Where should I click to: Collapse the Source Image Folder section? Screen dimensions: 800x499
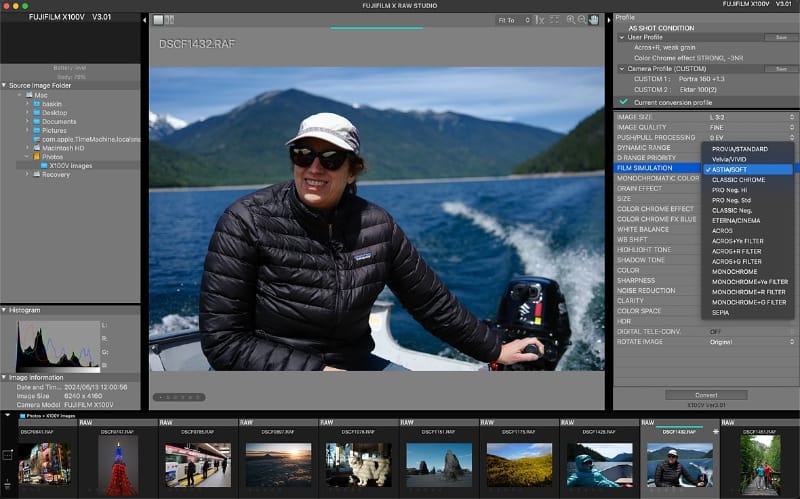click(x=4, y=85)
